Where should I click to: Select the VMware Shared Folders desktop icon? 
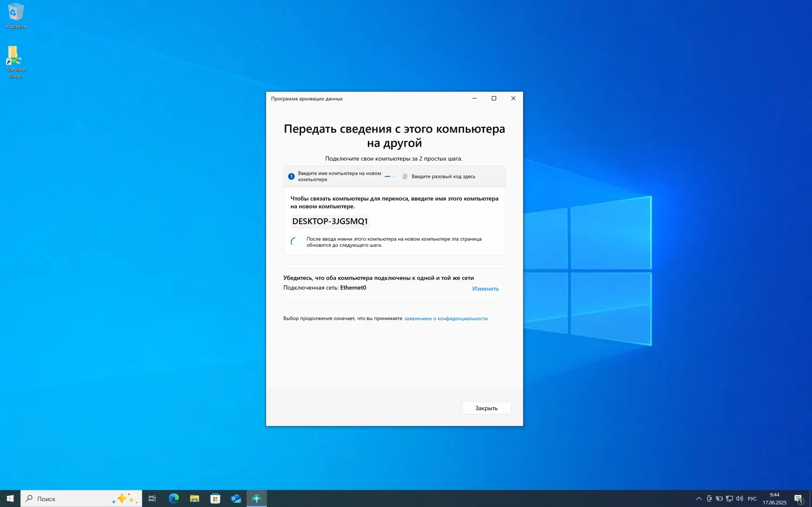coord(16,62)
